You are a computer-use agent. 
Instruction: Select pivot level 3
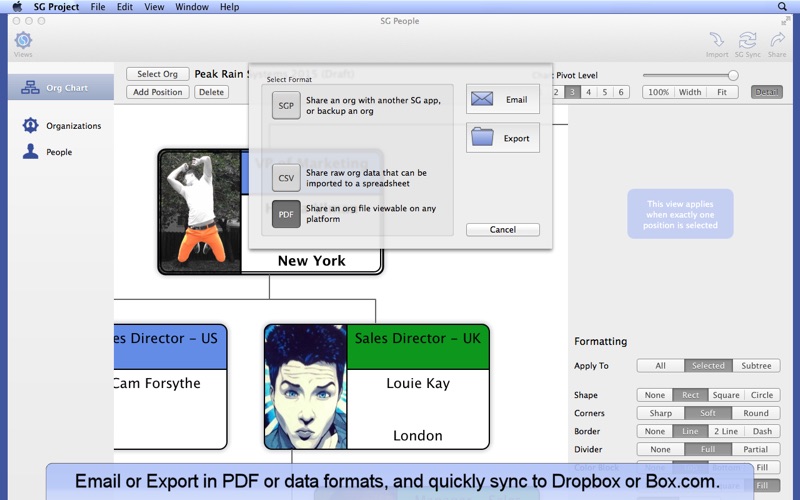click(x=572, y=92)
